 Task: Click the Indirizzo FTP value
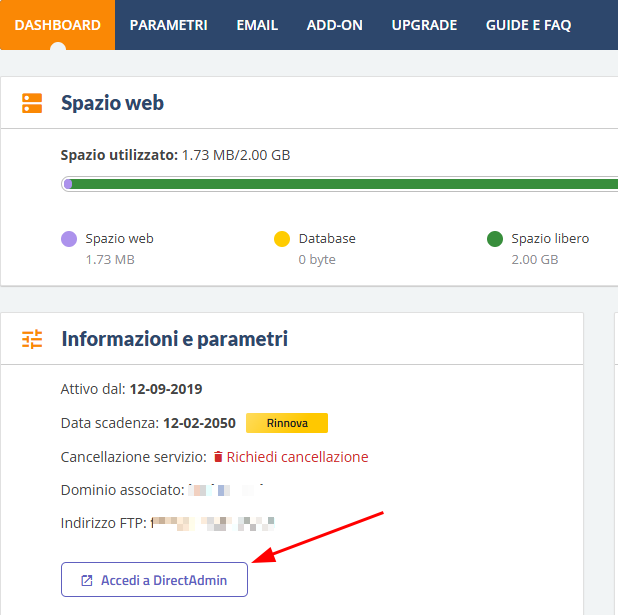(x=213, y=523)
